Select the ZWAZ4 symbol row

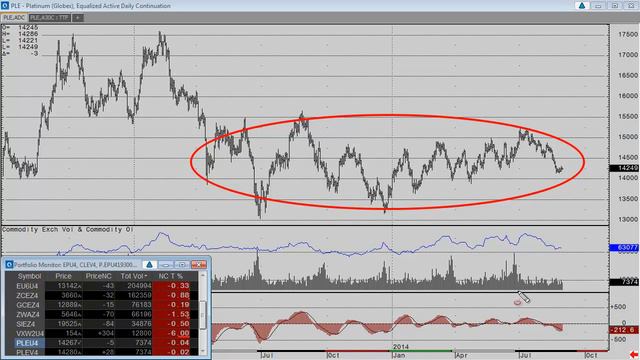pyautogui.click(x=28, y=314)
